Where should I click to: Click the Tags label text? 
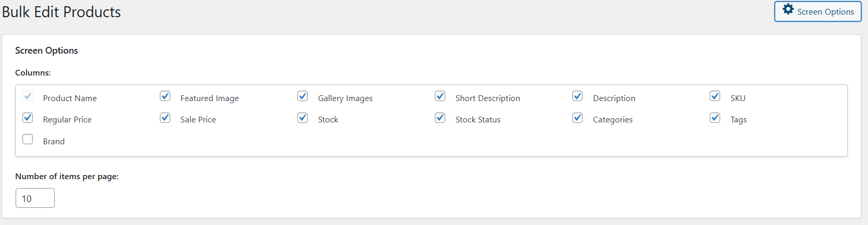coord(738,120)
